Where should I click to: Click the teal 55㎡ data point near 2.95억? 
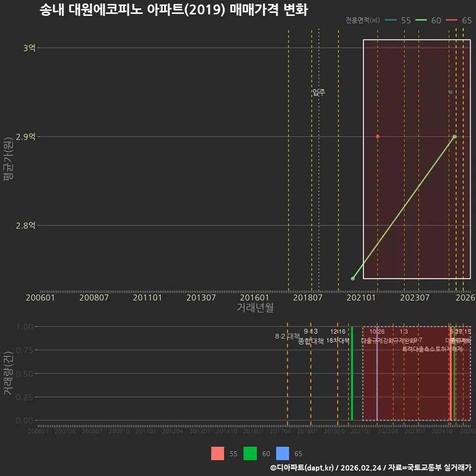coord(451,92)
